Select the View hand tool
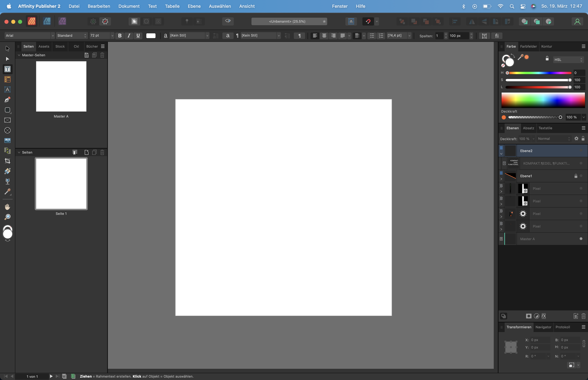Viewport: 588px width, 380px height. click(x=7, y=207)
